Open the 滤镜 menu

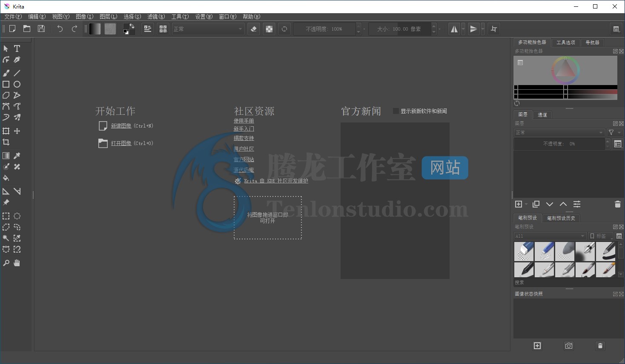[x=156, y=17]
